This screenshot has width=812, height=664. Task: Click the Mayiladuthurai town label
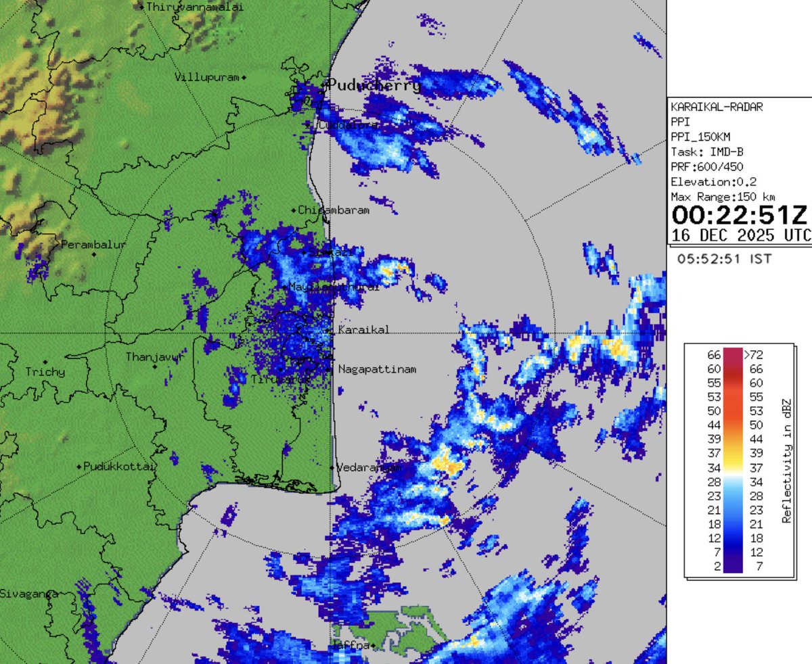[x=334, y=287]
